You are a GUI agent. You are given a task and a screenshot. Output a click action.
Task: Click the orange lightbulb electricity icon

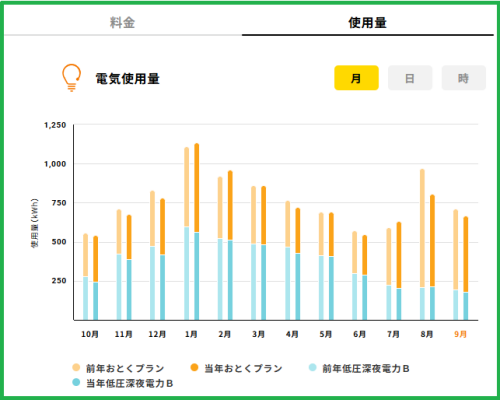[x=71, y=78]
